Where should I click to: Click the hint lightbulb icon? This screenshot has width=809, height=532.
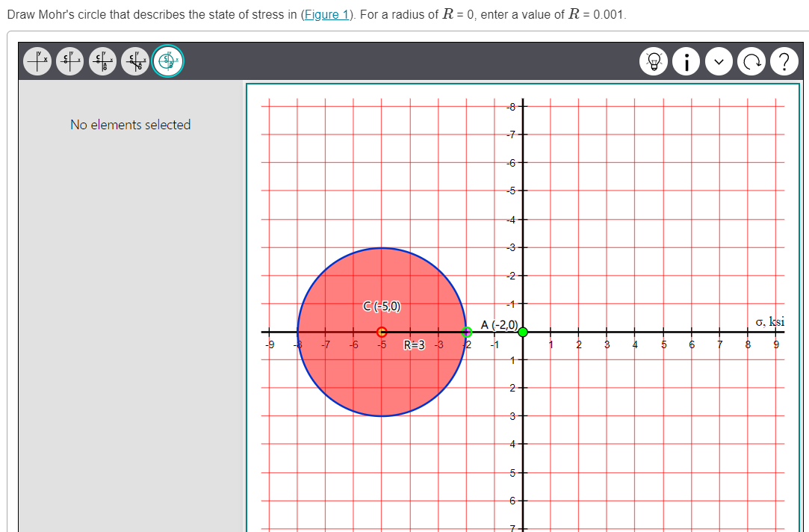coord(653,61)
